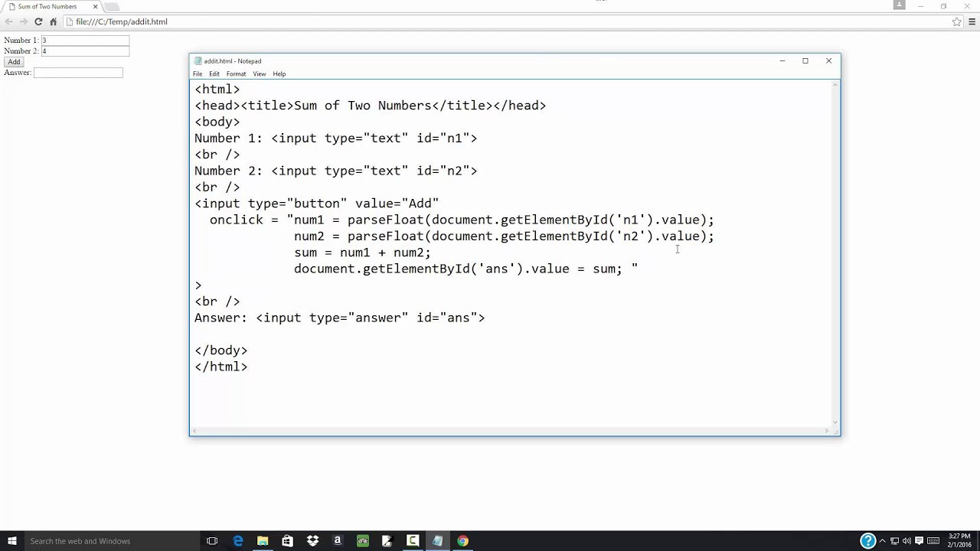Image resolution: width=980 pixels, height=551 pixels.
Task: Click the </body> line in Notepad
Action: click(x=220, y=350)
